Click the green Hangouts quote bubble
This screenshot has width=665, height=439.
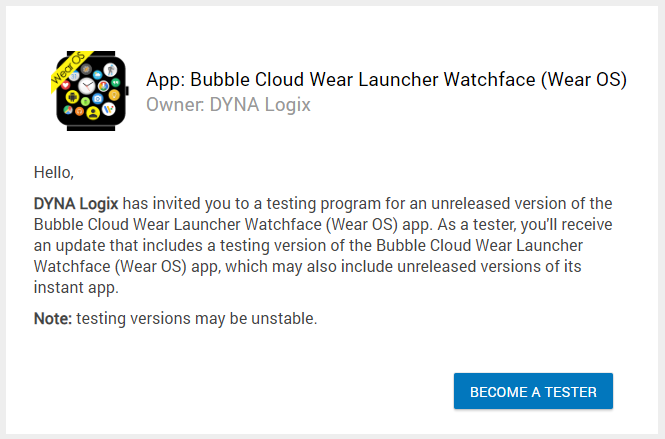coord(115,82)
